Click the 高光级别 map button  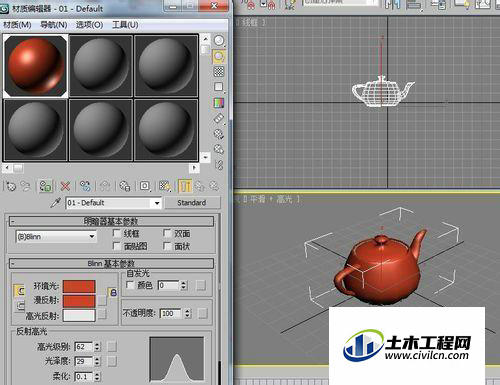(112, 347)
